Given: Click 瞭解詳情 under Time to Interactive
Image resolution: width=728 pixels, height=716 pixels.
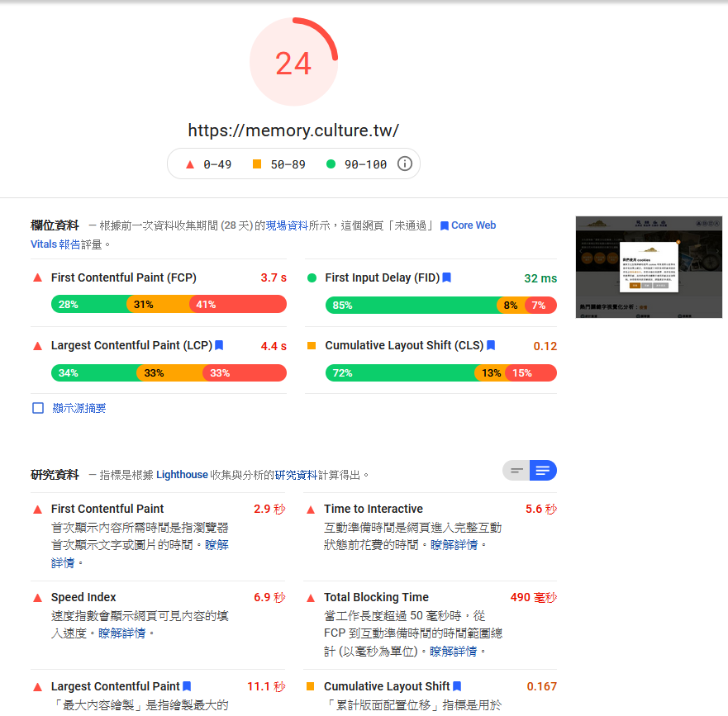Looking at the screenshot, I should click(454, 545).
